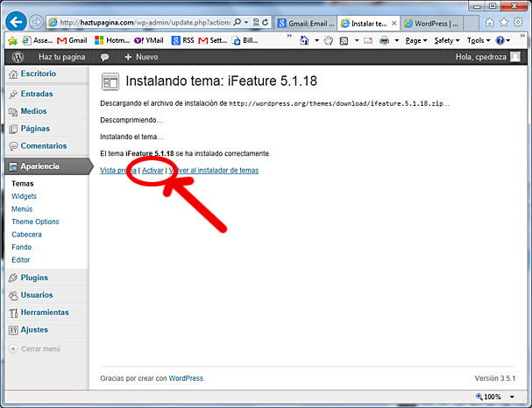Click the WordPress logo in admin bar
The width and height of the screenshot is (532, 408).
coord(18,57)
